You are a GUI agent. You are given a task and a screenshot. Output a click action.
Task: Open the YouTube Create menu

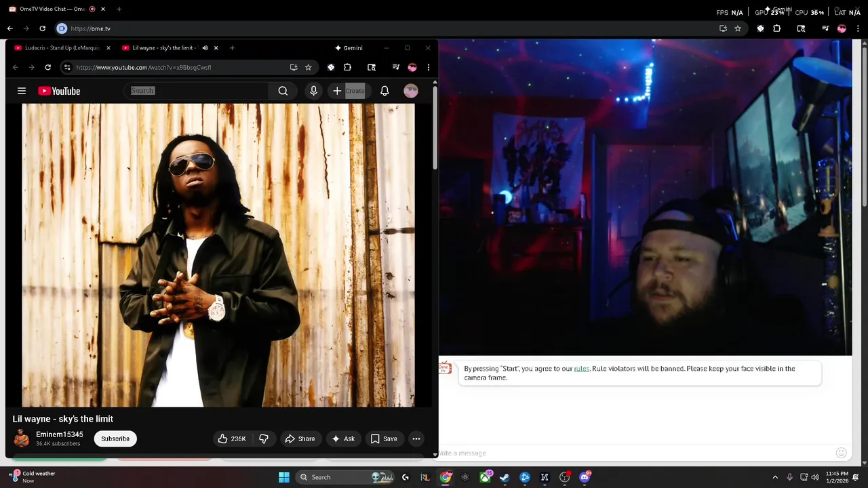[x=349, y=91]
